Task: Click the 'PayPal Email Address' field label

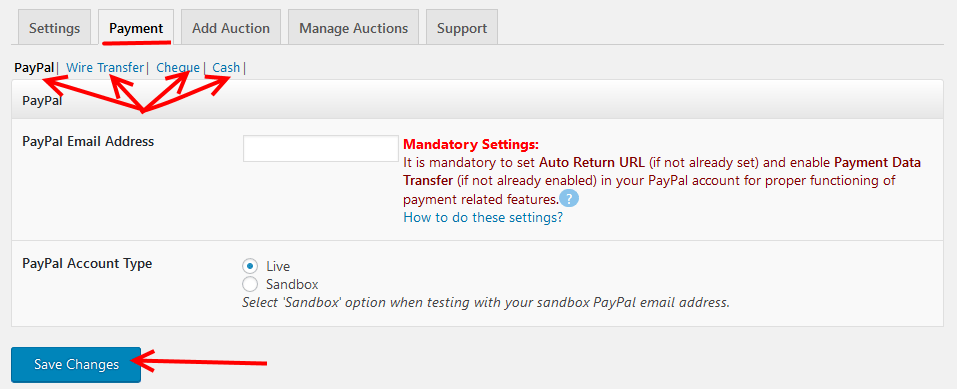Action: pyautogui.click(x=88, y=142)
